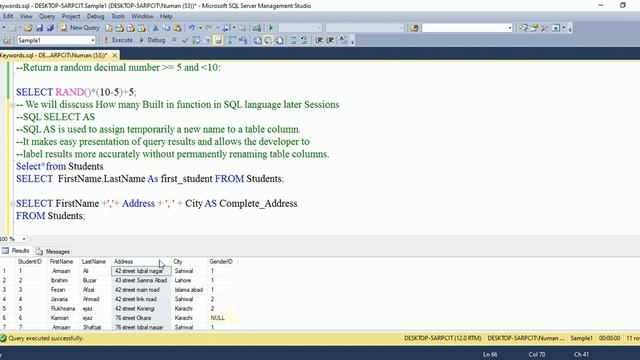Open the editor zoom percentage dropdown
This screenshot has width=640, height=360.
point(24,239)
